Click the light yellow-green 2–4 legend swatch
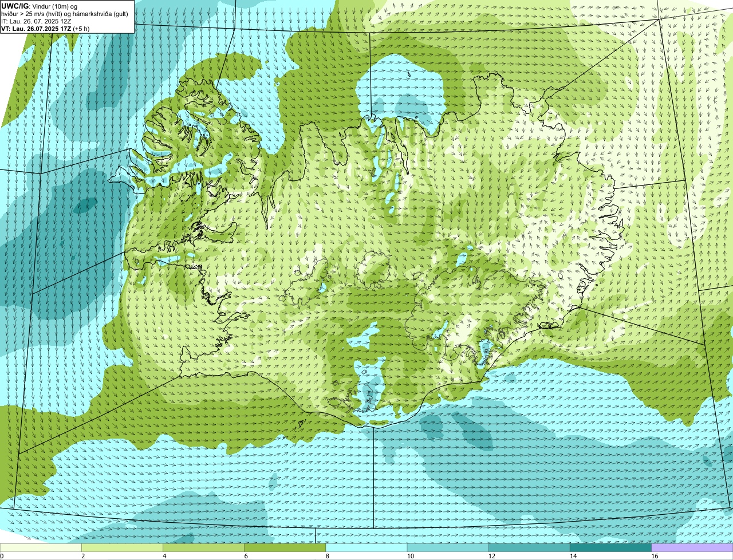This screenshot has height=560, width=733. pyautogui.click(x=123, y=547)
